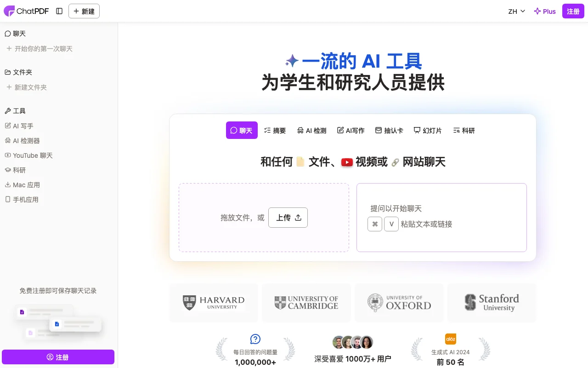588x368 pixels.
Task: Click the Harvard University logo
Action: (x=214, y=303)
